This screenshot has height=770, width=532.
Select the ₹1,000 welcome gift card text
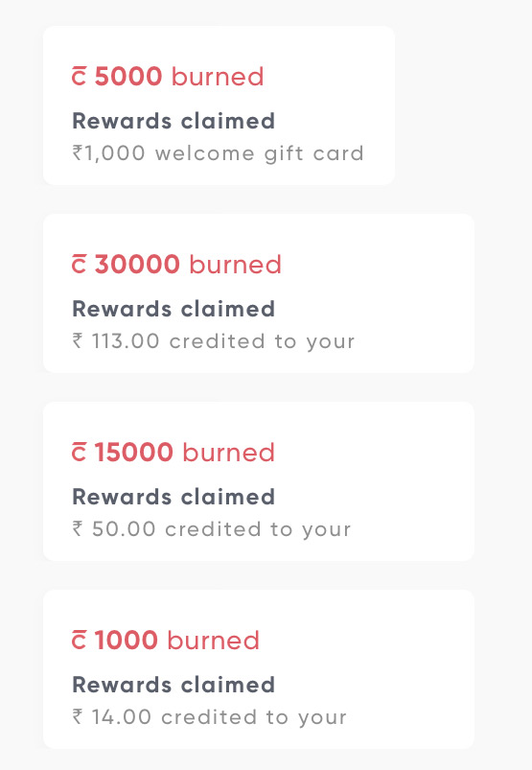click(219, 153)
